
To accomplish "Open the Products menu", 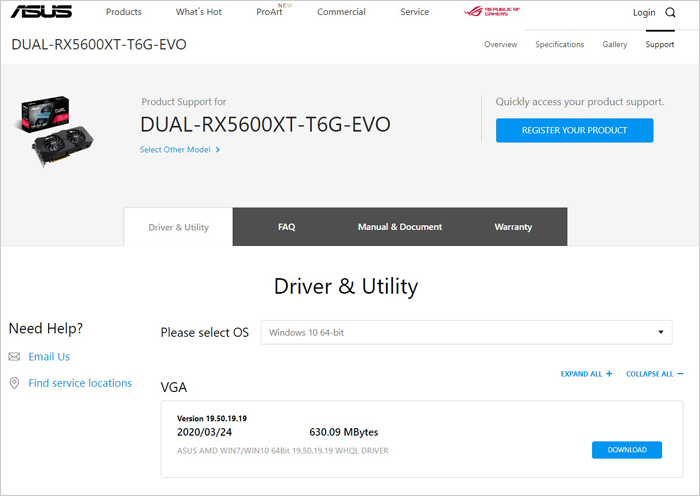I will [x=124, y=12].
